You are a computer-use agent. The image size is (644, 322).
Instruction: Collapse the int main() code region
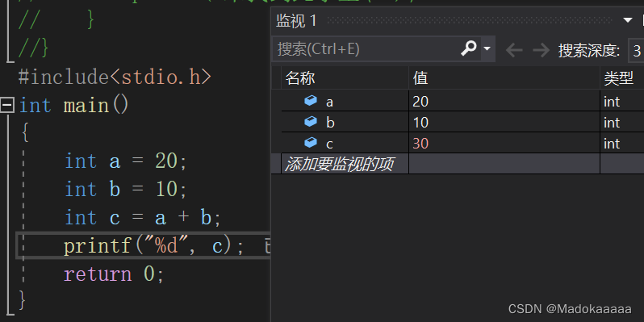[x=7, y=105]
